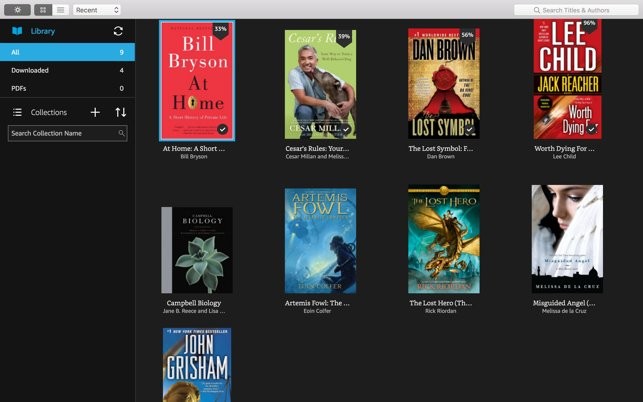Open the John Grisham book cover
The image size is (643, 402).
197,365
